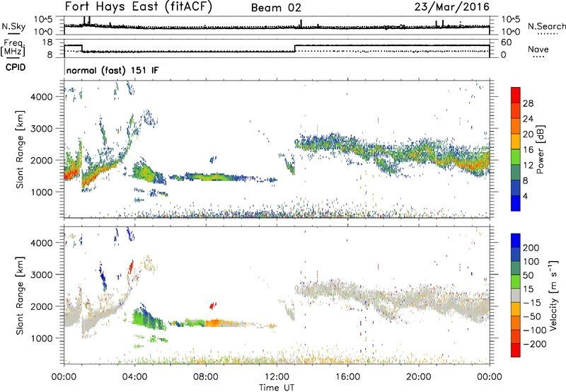This screenshot has height=392, width=566.
Task: Click the '20' power colorbar value
Action: click(528, 134)
